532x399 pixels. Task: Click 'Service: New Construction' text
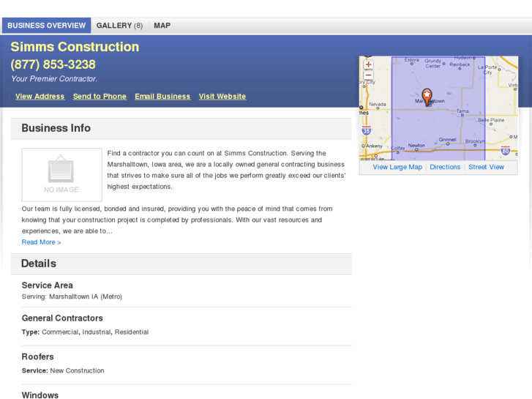(63, 371)
